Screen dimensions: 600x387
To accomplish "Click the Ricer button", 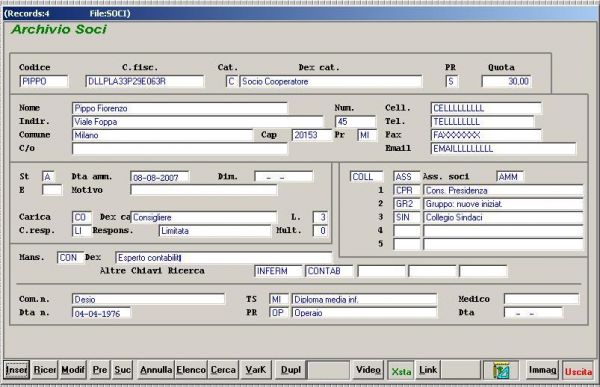I will tap(44, 370).
